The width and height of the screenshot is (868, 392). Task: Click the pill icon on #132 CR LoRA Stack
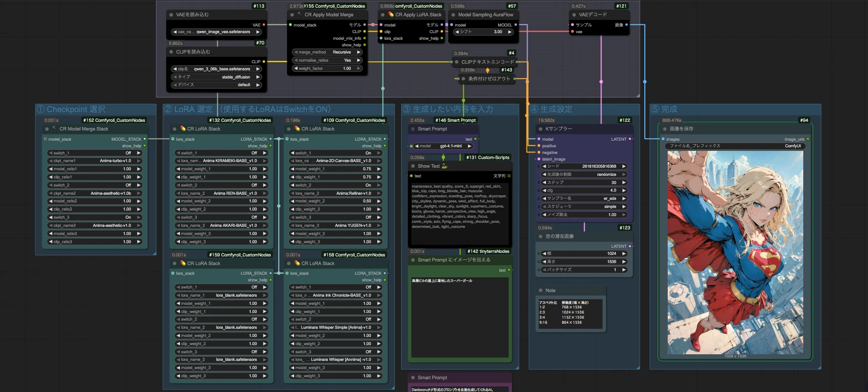pos(183,129)
